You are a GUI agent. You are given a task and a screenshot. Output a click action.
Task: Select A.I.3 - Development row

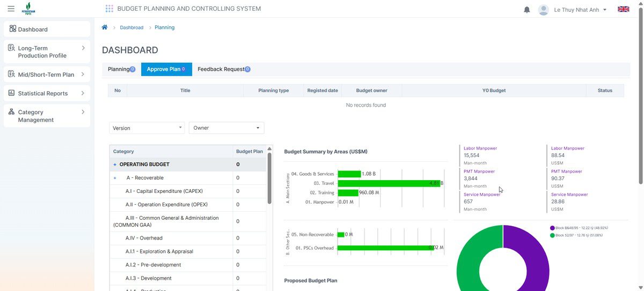188,278
